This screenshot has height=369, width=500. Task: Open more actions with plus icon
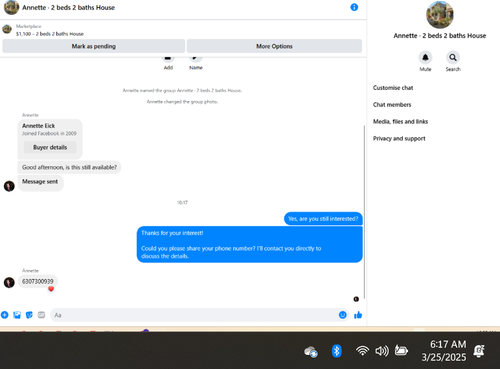tap(5, 315)
